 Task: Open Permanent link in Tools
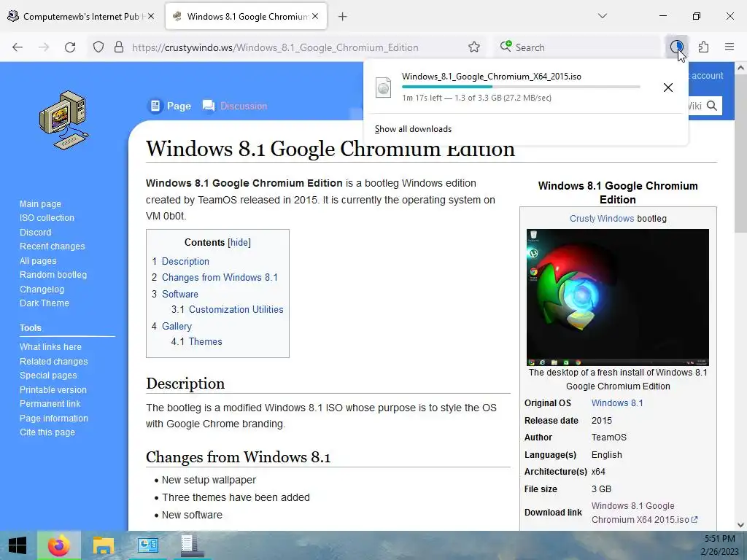pos(50,403)
